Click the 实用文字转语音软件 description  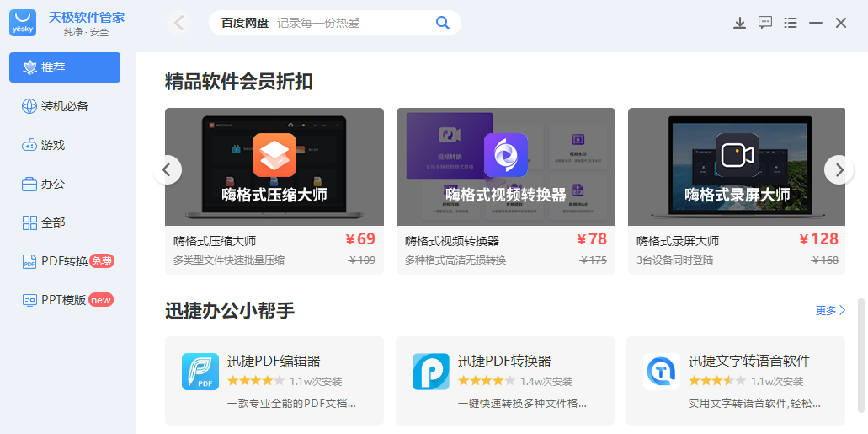754,403
